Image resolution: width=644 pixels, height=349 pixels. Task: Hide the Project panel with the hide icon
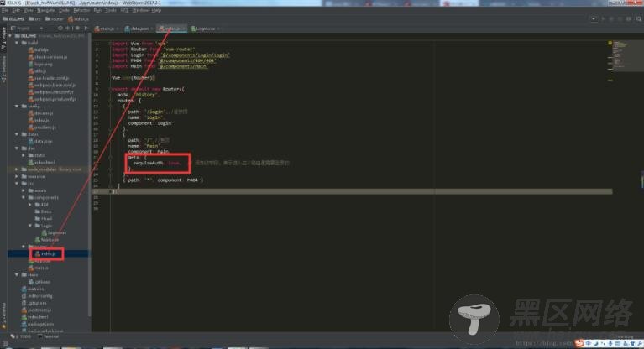tap(86, 29)
